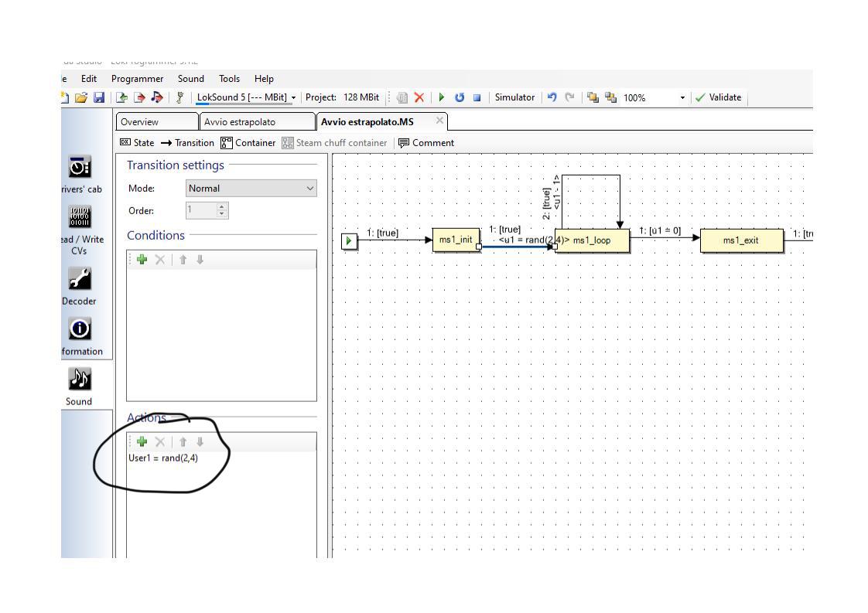
Task: Click the Validate button
Action: [x=718, y=97]
